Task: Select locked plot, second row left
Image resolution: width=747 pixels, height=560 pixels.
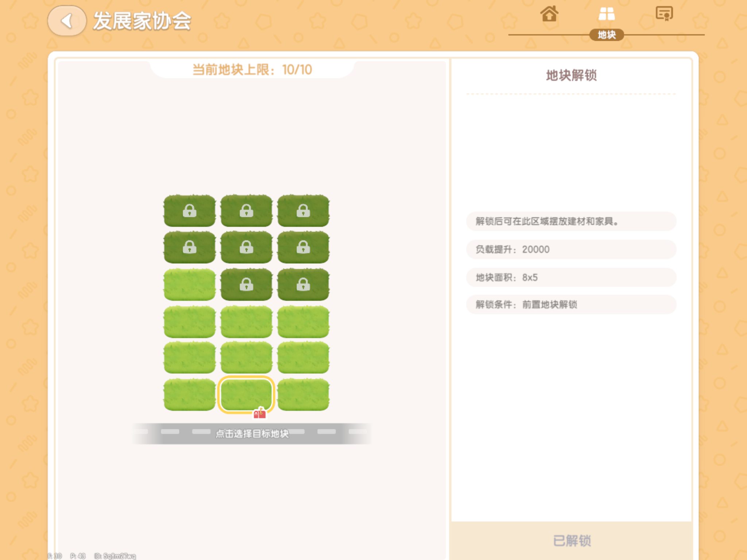Action: tap(189, 248)
